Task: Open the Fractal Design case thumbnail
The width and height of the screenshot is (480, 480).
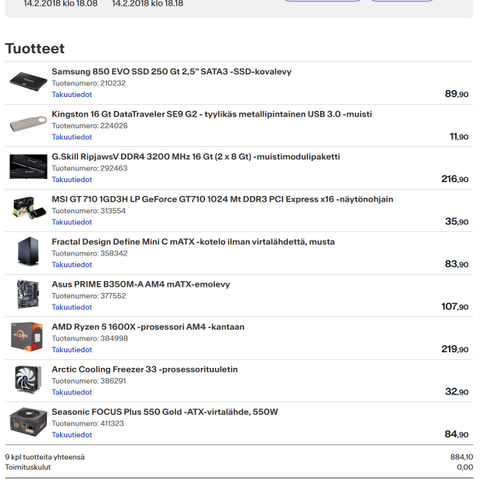Action: pyautogui.click(x=28, y=251)
